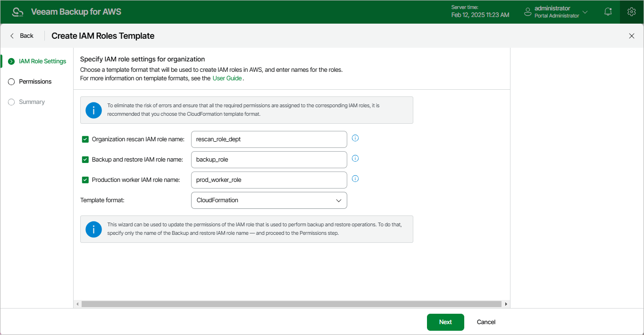Select the IAM Role Settings step
The height and width of the screenshot is (335, 644).
pos(42,61)
